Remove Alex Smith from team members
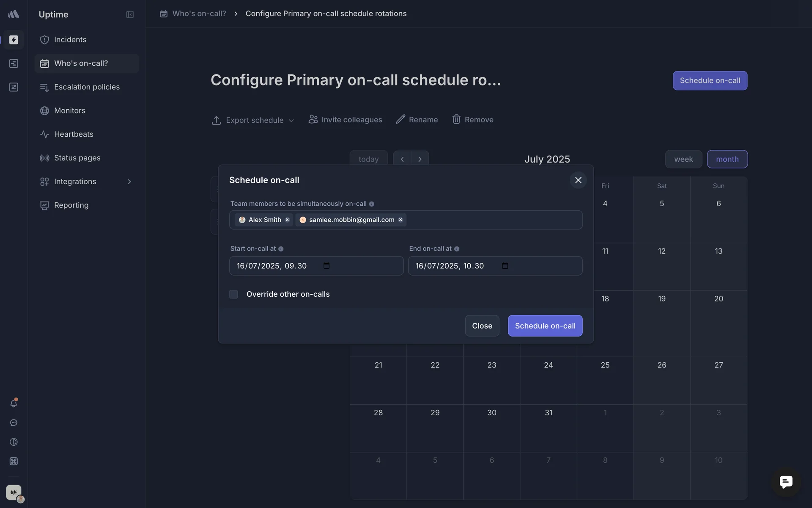This screenshot has height=508, width=812. click(287, 220)
